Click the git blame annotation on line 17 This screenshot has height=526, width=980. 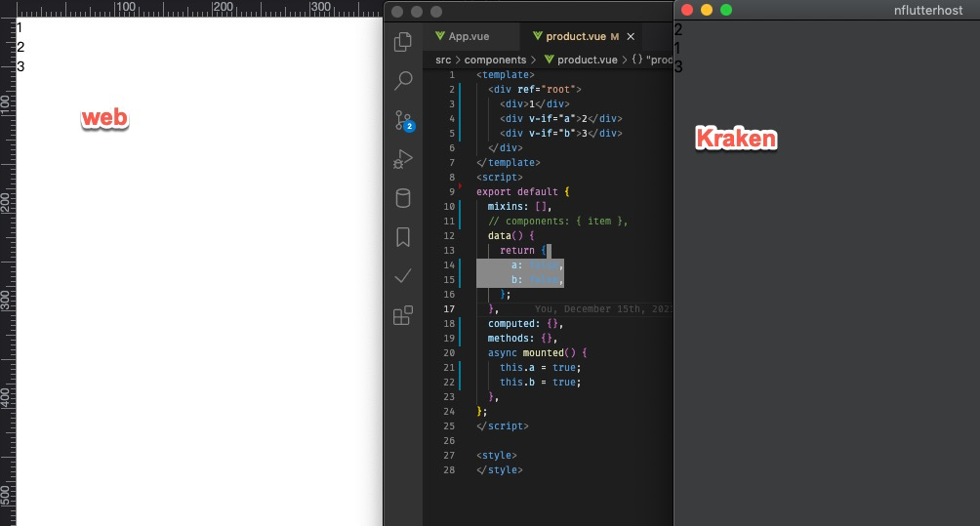pos(603,308)
